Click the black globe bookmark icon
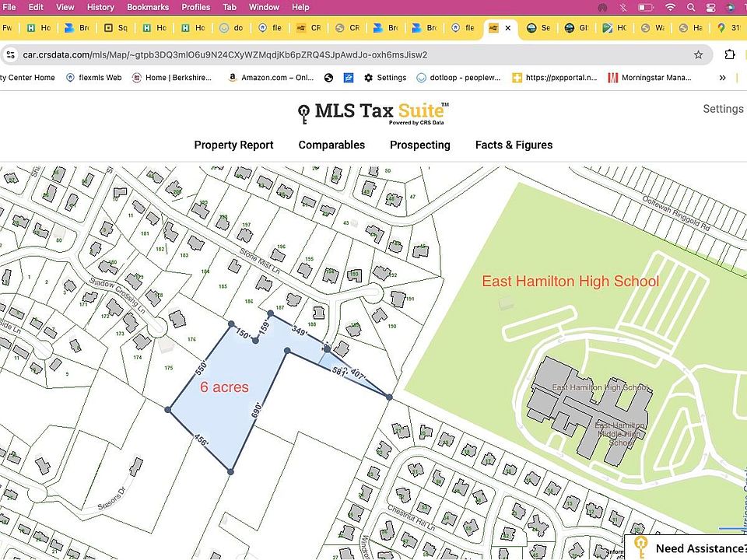 [328, 78]
